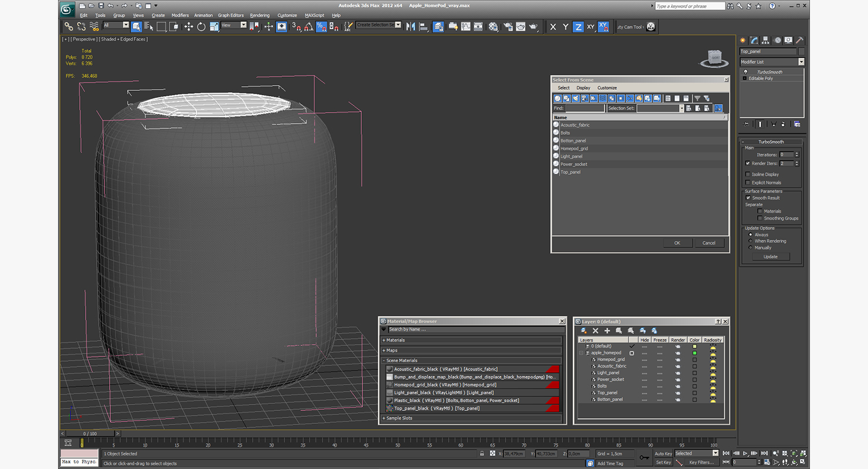Screen dimensions: 868x469
Task: Click the TurboSmooth Update button
Action: (x=770, y=257)
